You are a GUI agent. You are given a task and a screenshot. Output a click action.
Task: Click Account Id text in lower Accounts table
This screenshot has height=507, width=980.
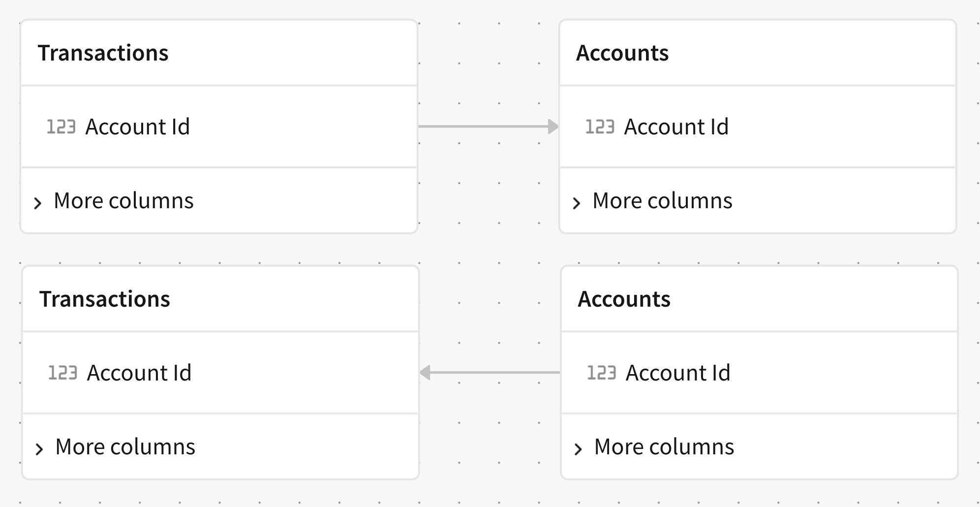677,373
